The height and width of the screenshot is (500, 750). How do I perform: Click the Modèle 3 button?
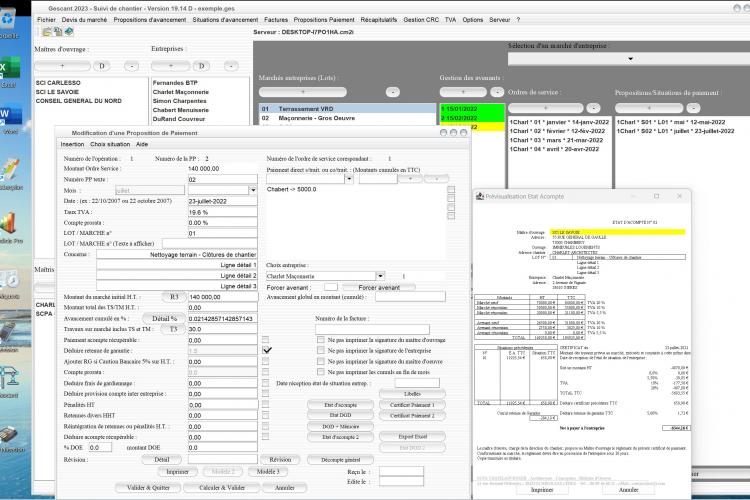coord(268,471)
